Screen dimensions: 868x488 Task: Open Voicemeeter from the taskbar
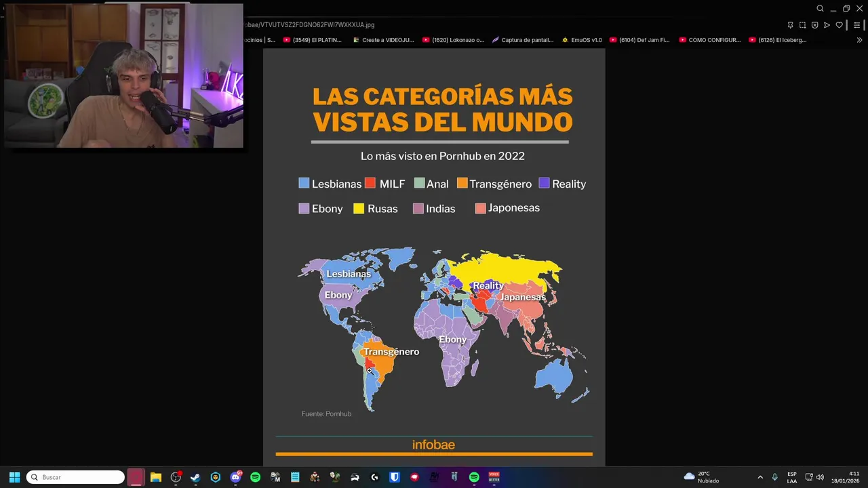[x=494, y=477]
